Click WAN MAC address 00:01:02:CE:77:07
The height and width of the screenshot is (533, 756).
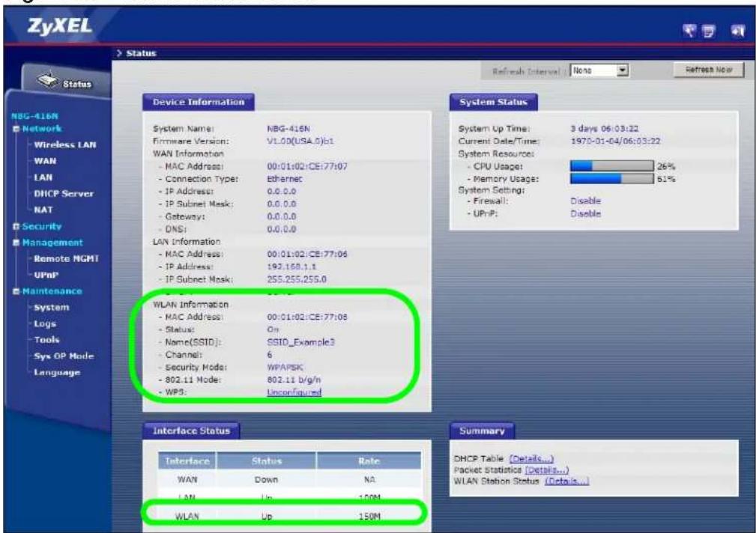307,166
